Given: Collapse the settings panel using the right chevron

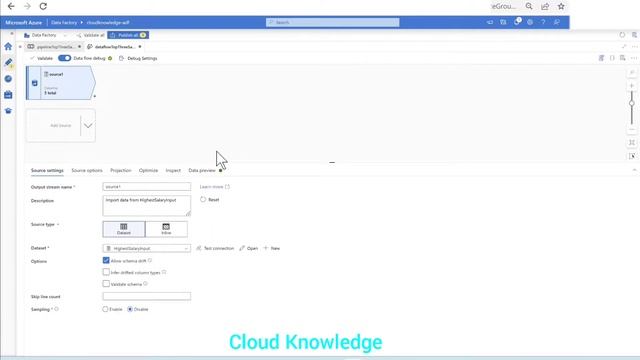Looking at the screenshot, I should (634, 170).
